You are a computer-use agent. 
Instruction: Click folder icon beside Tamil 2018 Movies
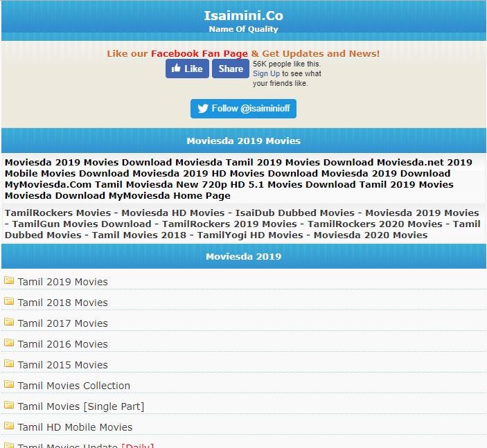[x=9, y=301]
